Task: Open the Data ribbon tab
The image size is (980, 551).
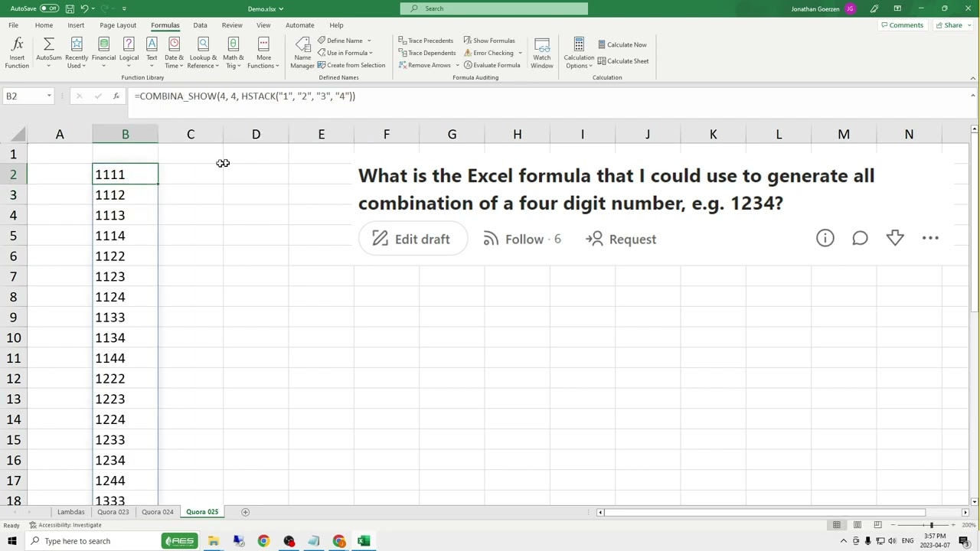Action: pyautogui.click(x=200, y=25)
